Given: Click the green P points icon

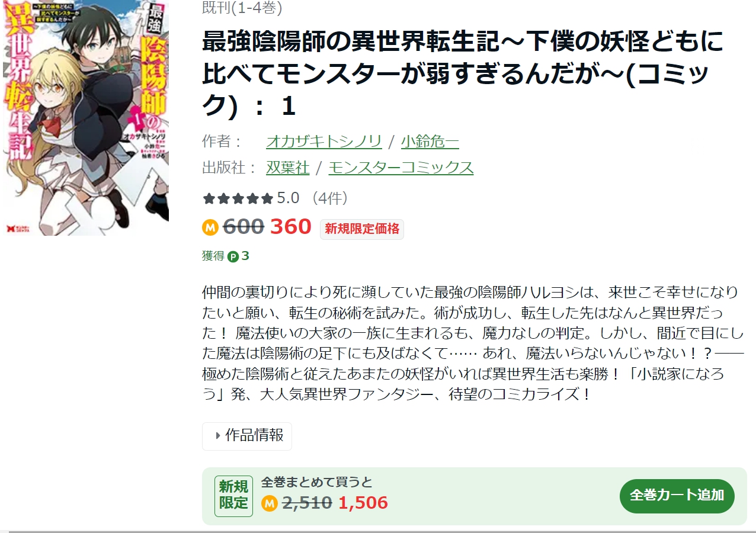Looking at the screenshot, I should [233, 256].
